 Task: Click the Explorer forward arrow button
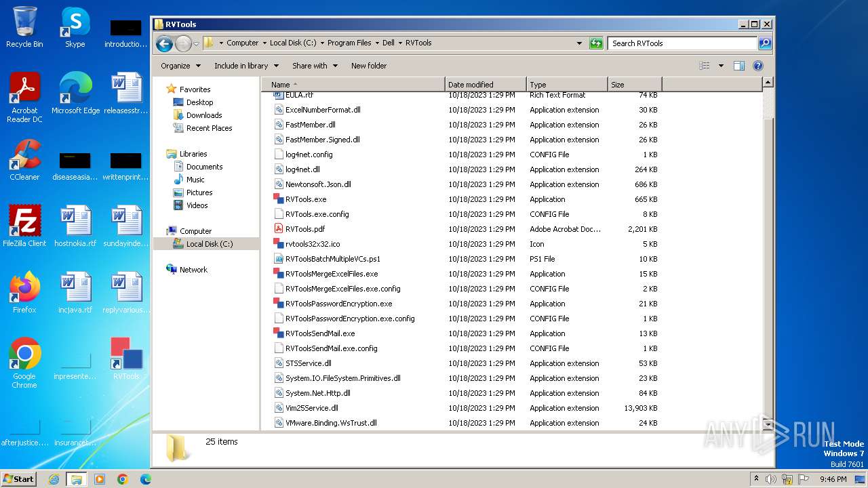pos(183,44)
